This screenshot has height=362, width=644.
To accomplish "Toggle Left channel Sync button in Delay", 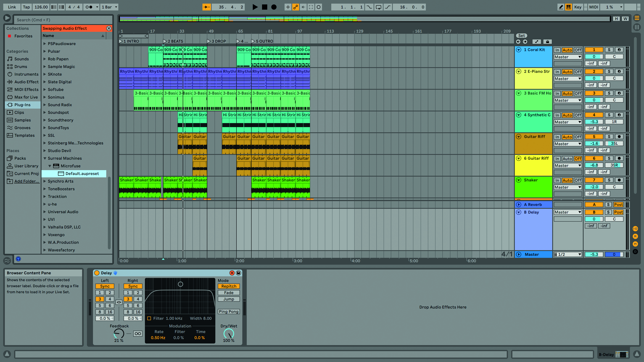I will 105,286.
